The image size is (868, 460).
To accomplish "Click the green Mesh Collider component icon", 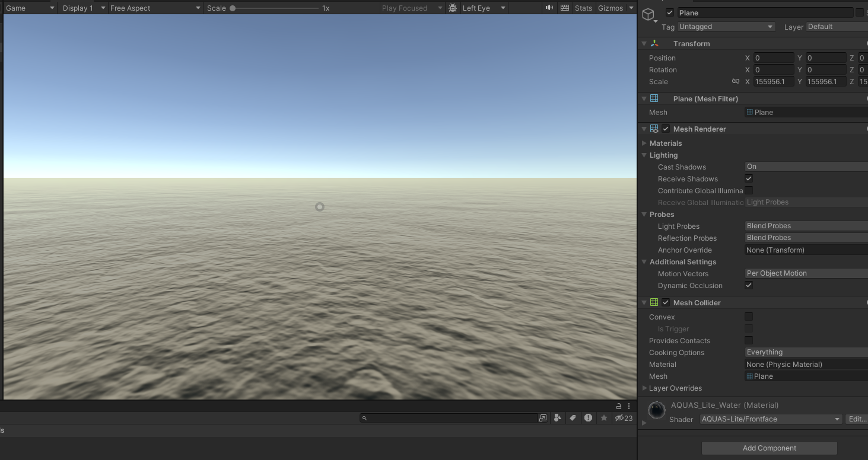I will (x=654, y=302).
